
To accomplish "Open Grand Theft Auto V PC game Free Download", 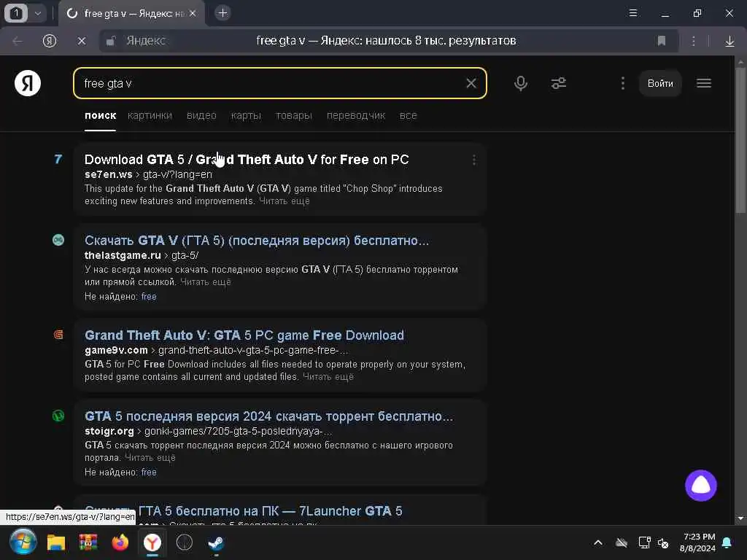I will tap(244, 335).
